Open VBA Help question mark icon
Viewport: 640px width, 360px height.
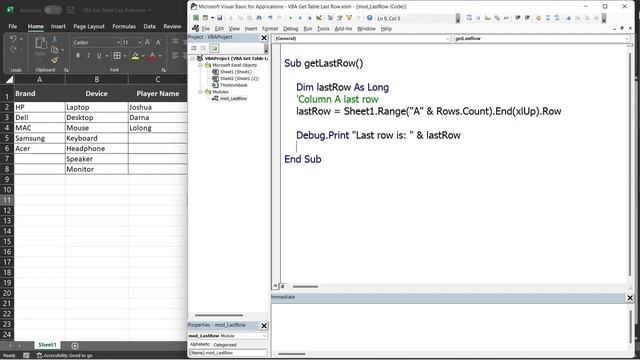pos(369,18)
